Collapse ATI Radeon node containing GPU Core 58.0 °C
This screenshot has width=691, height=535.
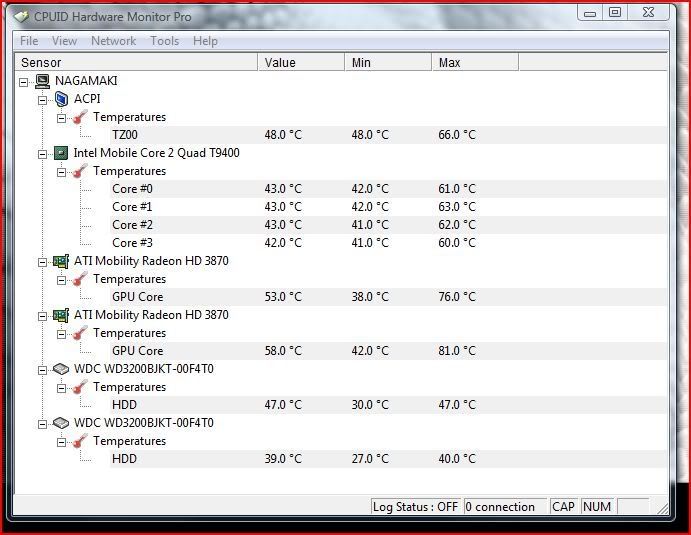tap(42, 316)
